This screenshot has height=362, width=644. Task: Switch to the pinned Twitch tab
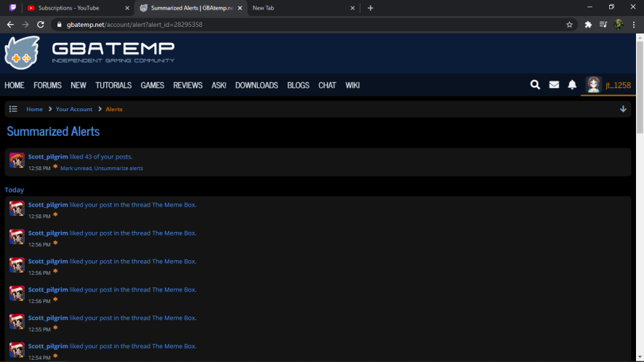tap(13, 8)
